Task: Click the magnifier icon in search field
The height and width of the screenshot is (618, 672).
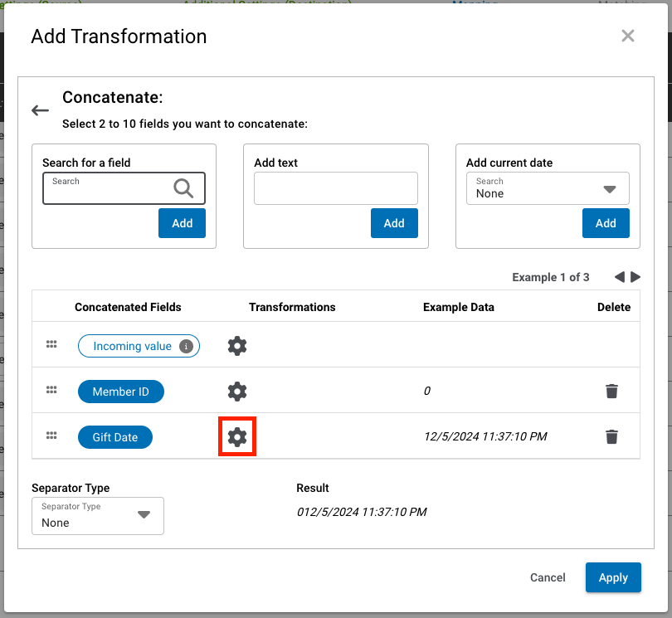Action: coord(183,188)
